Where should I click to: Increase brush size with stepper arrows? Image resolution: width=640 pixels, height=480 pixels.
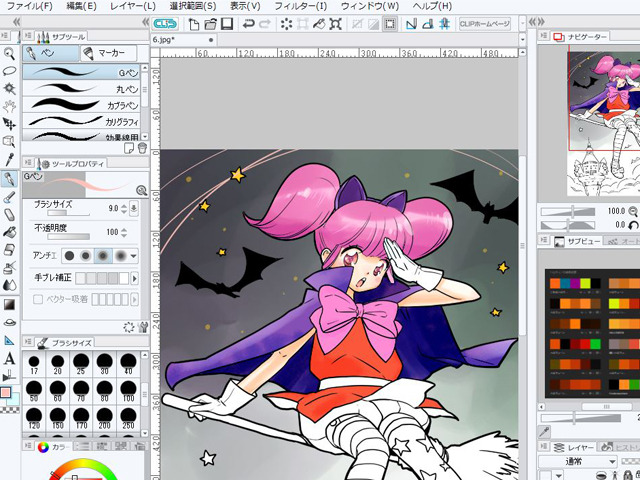124,206
